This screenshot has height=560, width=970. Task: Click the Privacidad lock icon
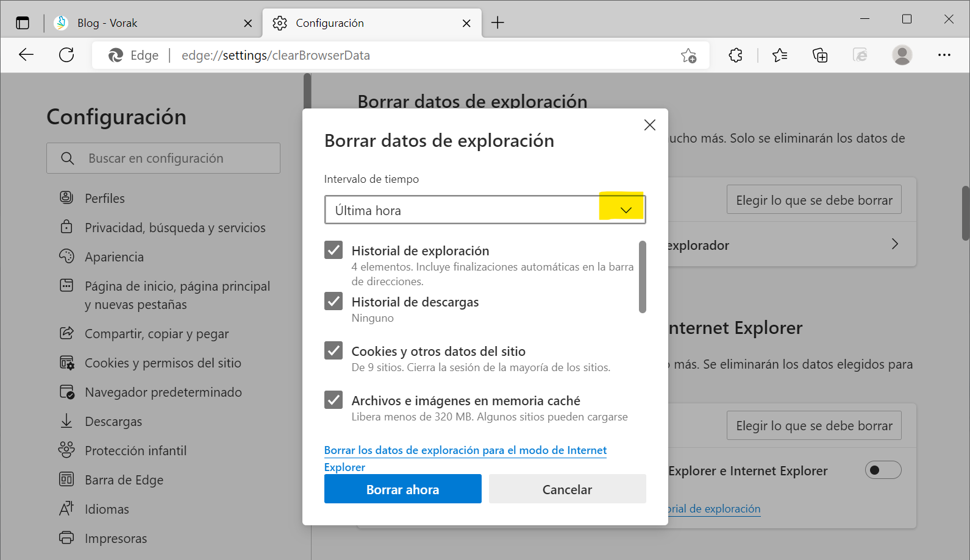click(66, 227)
